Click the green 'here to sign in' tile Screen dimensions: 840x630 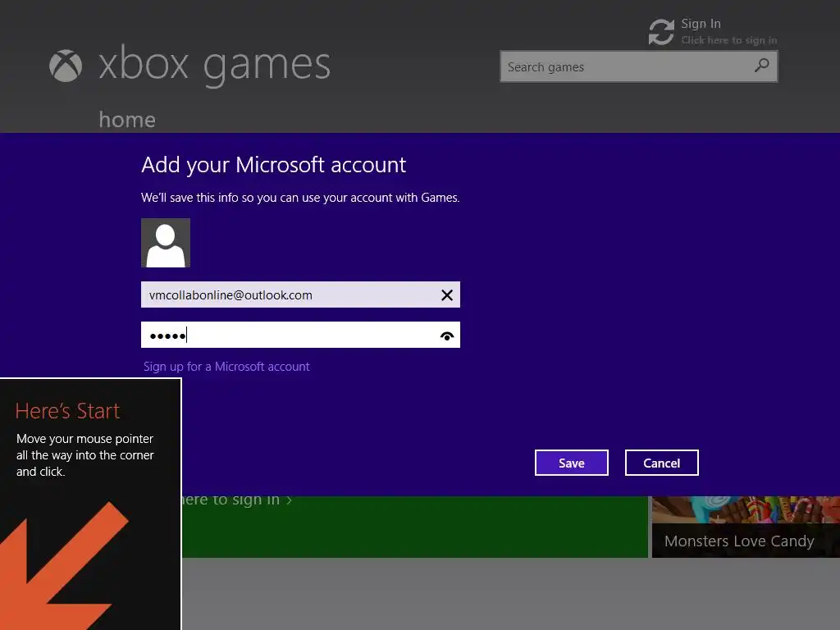point(414,527)
